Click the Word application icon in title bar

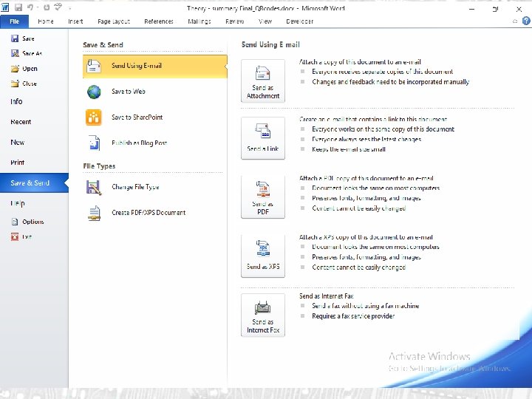coord(5,7)
